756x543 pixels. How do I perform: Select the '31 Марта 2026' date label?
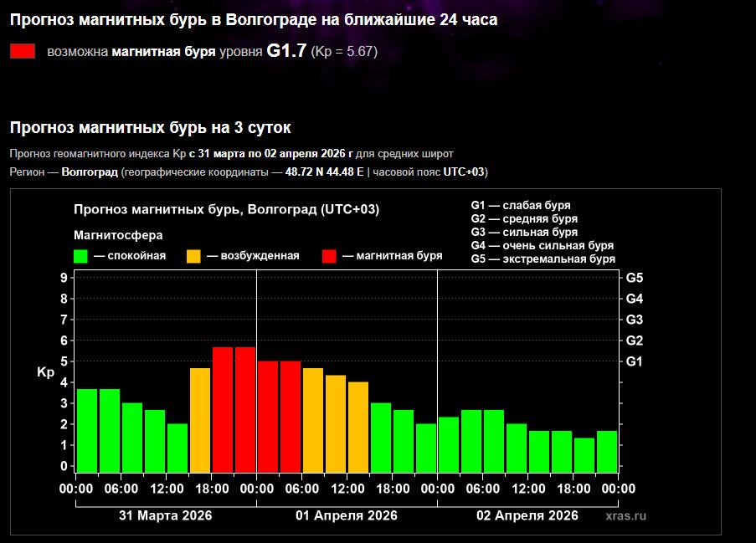(165, 515)
